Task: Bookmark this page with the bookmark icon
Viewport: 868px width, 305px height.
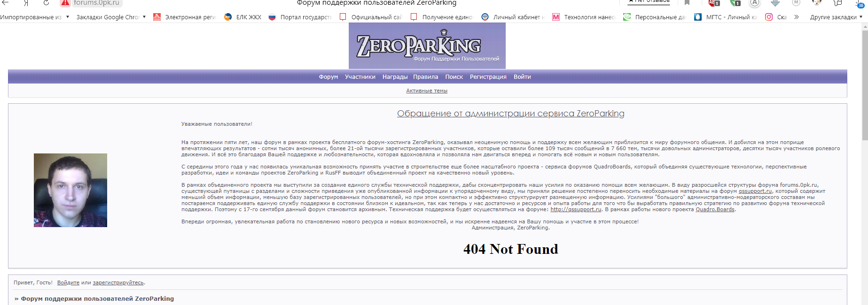Action: 687,2
